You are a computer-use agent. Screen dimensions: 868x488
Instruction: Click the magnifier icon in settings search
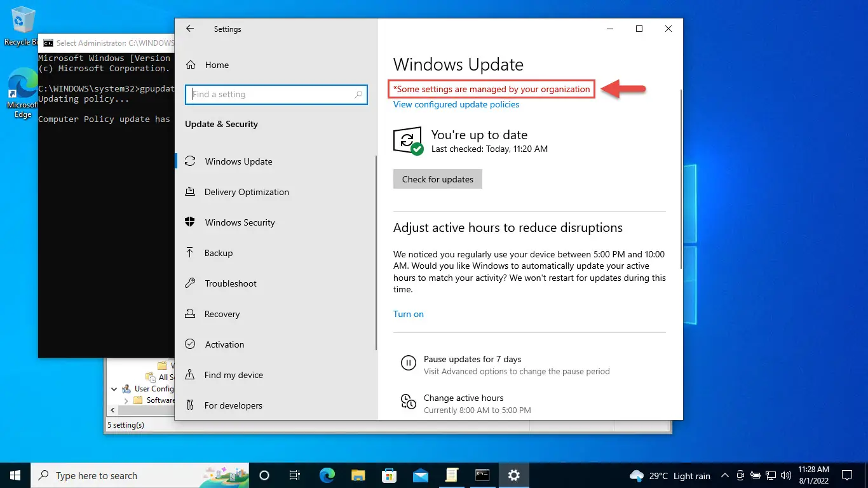click(359, 95)
